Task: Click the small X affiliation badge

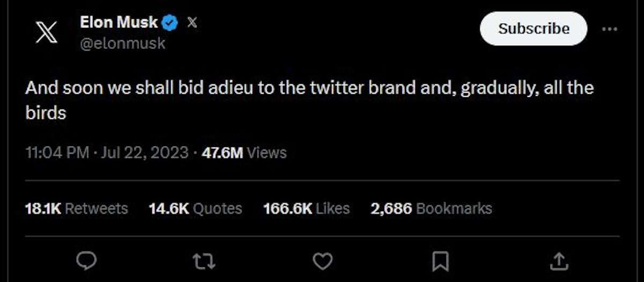Action: click(x=192, y=23)
